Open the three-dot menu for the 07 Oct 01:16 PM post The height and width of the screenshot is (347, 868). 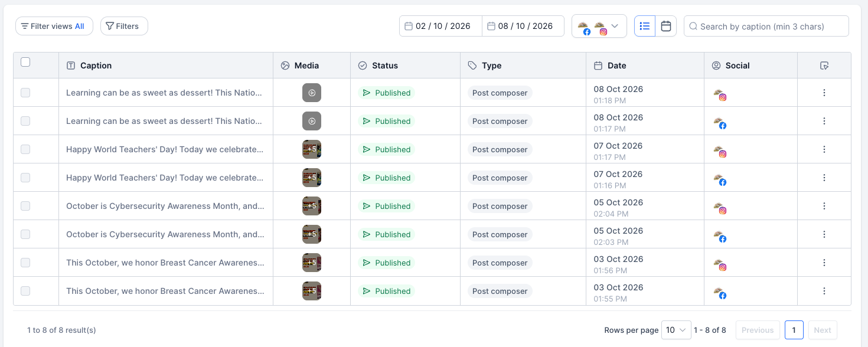pos(824,178)
